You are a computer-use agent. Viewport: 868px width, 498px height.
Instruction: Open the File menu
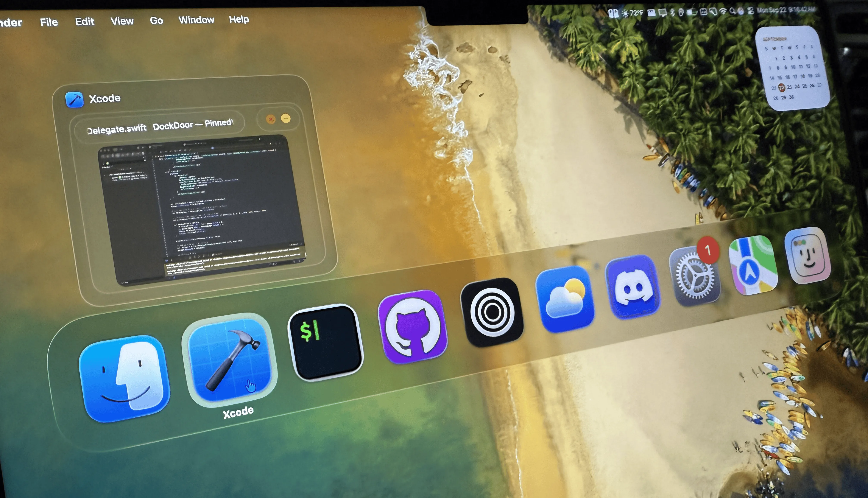(49, 22)
